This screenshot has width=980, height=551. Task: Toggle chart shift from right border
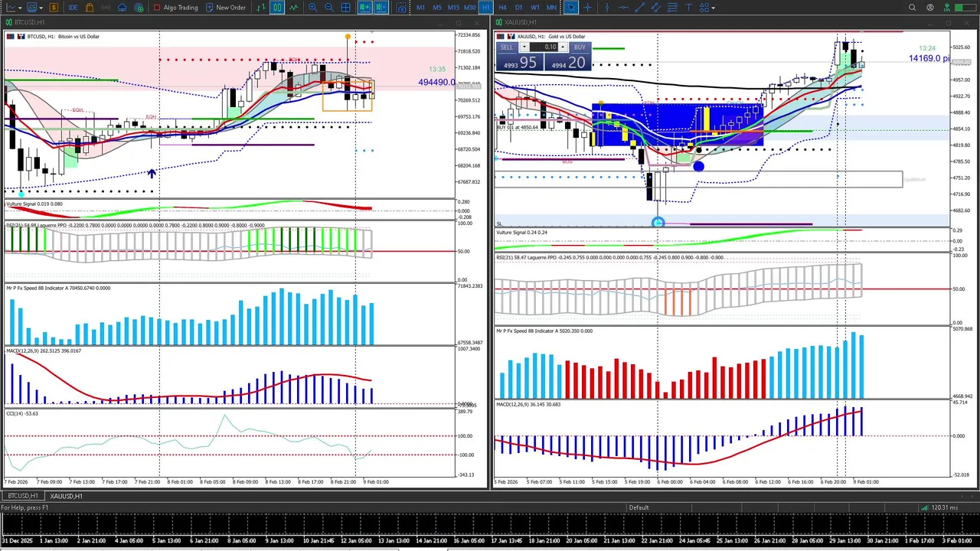pyautogui.click(x=381, y=8)
